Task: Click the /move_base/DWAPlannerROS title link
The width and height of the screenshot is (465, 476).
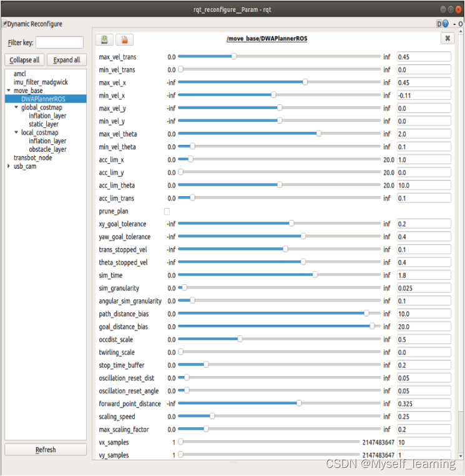Action: point(267,39)
